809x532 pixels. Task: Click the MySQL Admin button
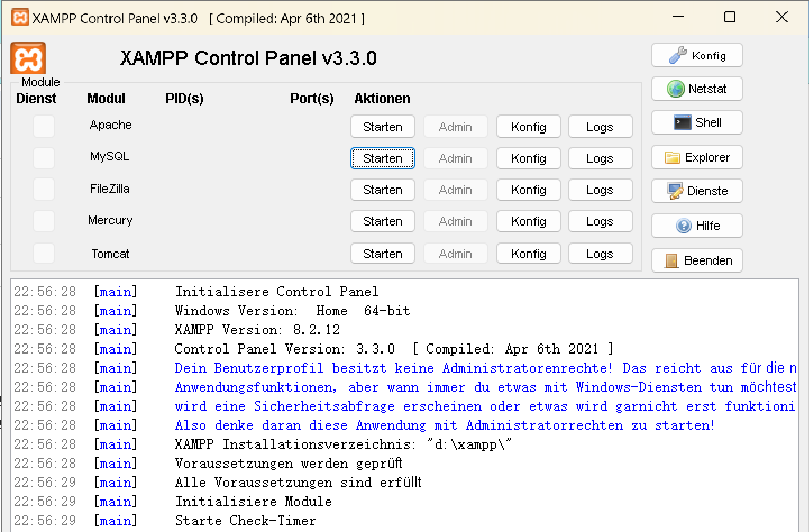pos(455,158)
